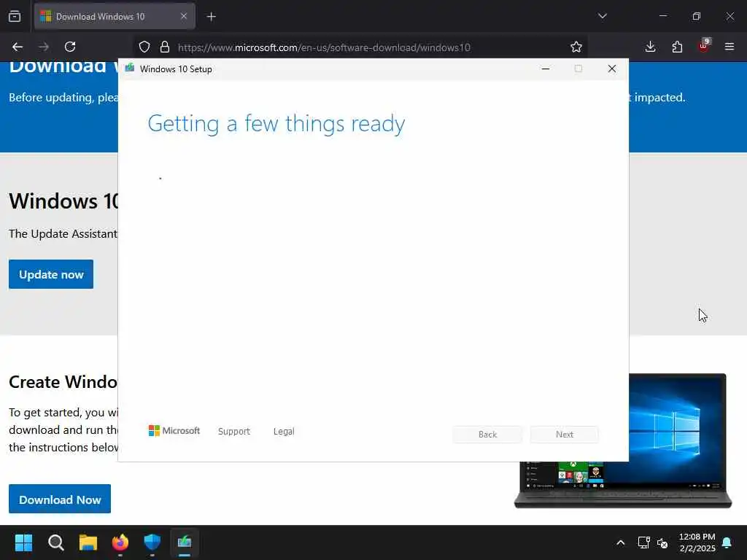Bookmark this page with the star icon
Screen dimensions: 747x560
[x=576, y=47]
